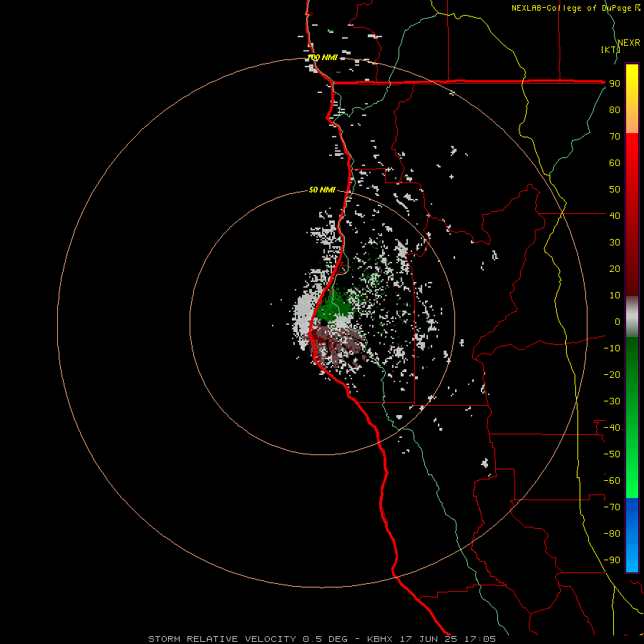Click the -80 value on velocity scale
Screen dimensions: 644x644
[x=612, y=534]
